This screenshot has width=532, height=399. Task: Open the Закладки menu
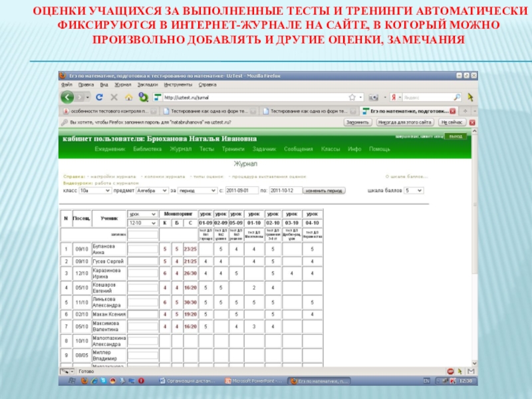click(x=148, y=85)
